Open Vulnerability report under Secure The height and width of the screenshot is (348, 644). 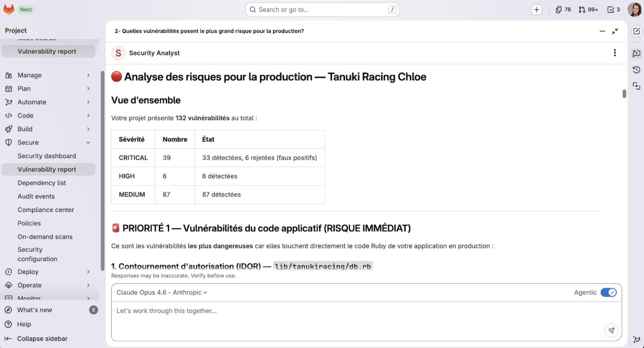pos(49,169)
